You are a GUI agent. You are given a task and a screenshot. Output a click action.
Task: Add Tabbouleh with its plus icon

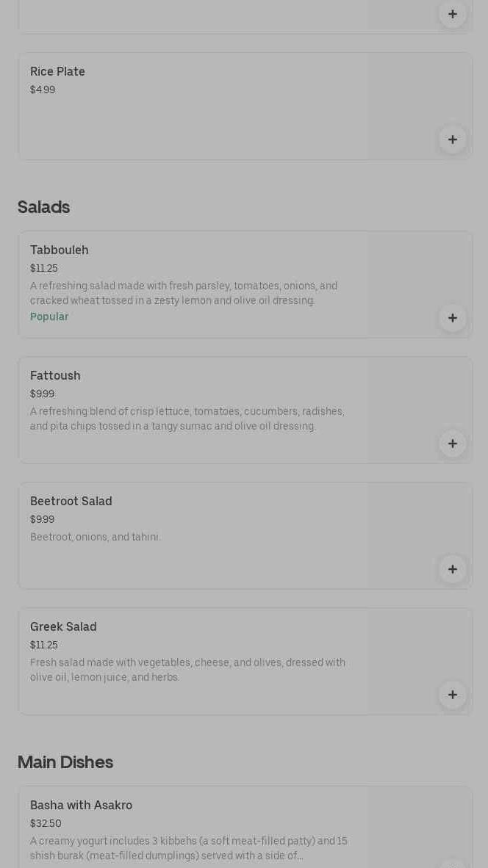pos(452,318)
